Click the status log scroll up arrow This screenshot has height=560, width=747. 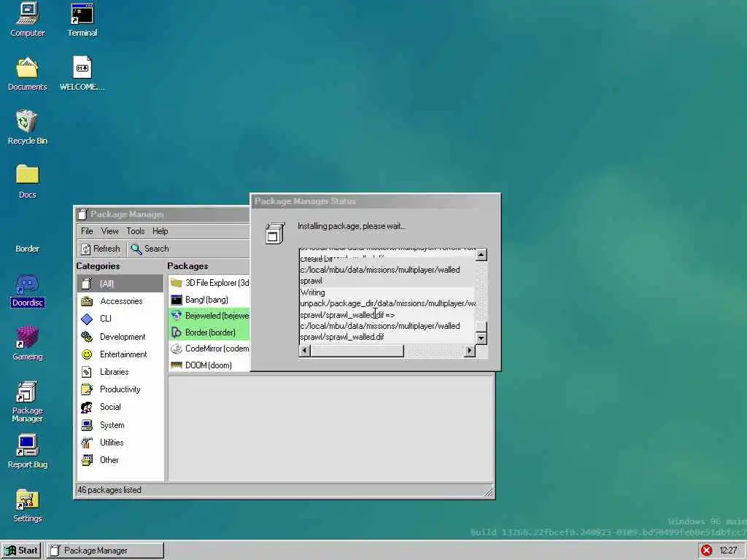click(481, 254)
